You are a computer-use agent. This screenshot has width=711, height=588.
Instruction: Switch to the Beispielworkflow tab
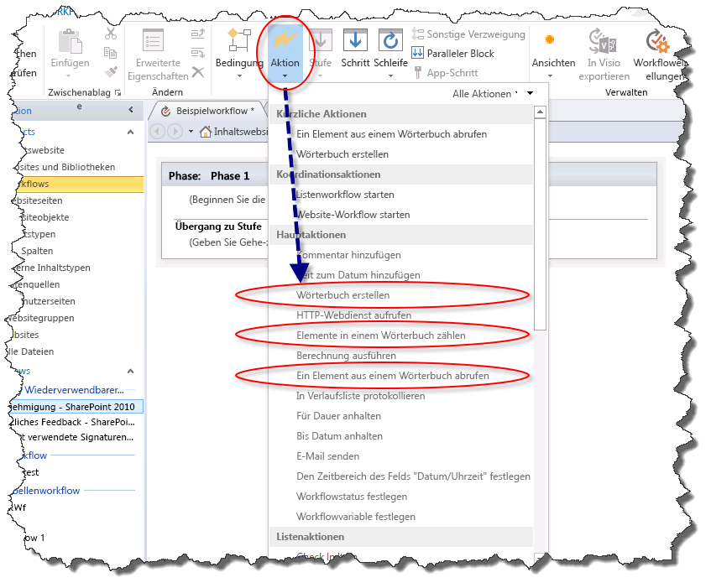pyautogui.click(x=208, y=111)
